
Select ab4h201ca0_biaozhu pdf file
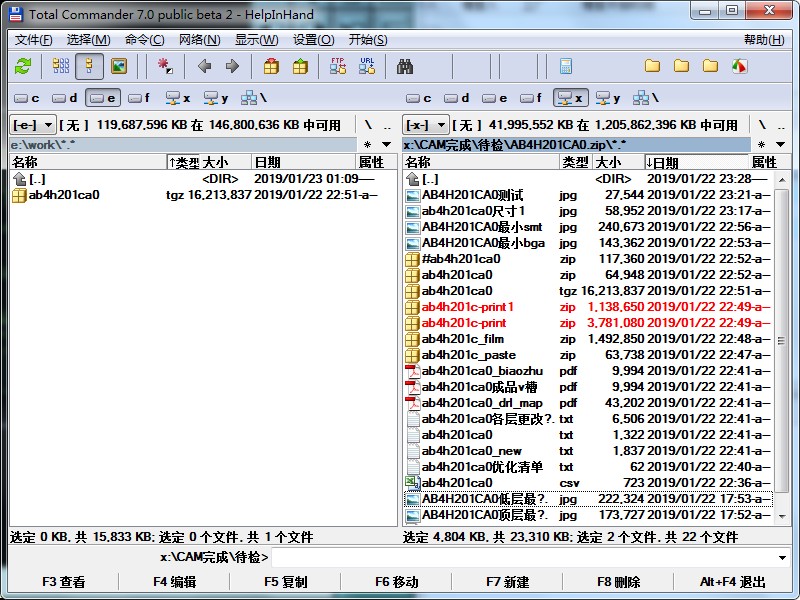click(589, 371)
